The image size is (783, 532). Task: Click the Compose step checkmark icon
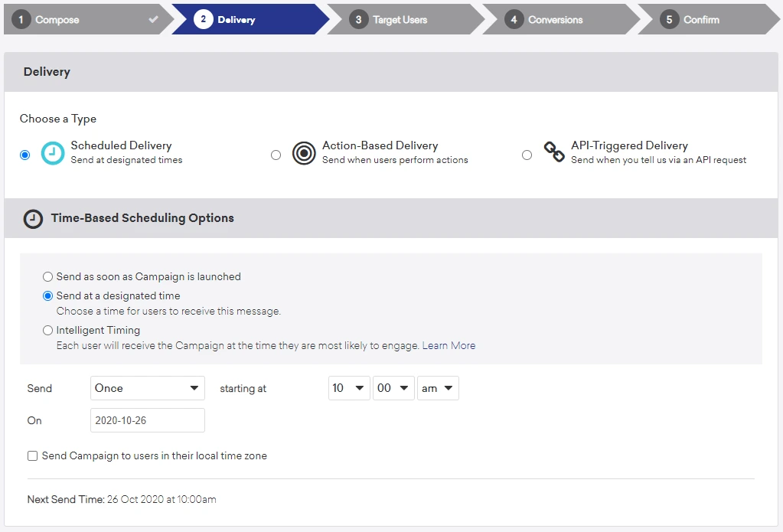[154, 19]
